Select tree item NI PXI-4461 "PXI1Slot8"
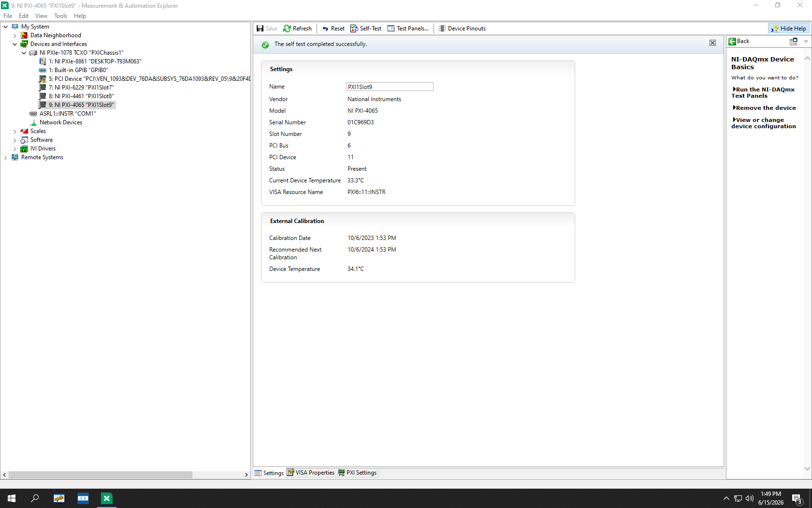Viewport: 812px width, 508px height. click(81, 96)
